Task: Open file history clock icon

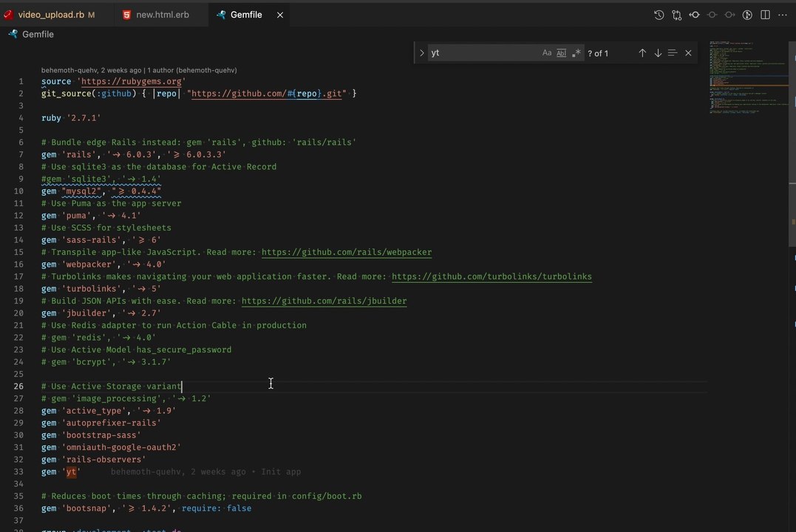Action: tap(659, 15)
